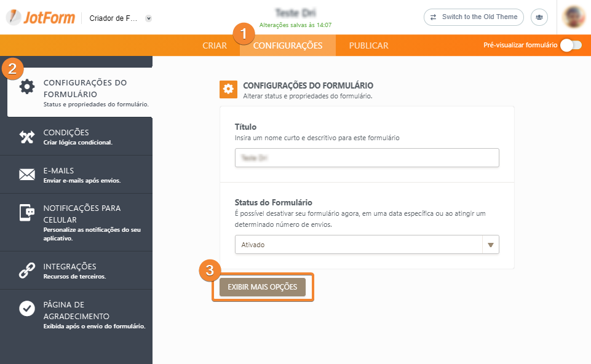The image size is (591, 364).
Task: Click the Condições tools icon
Action: pyautogui.click(x=27, y=137)
